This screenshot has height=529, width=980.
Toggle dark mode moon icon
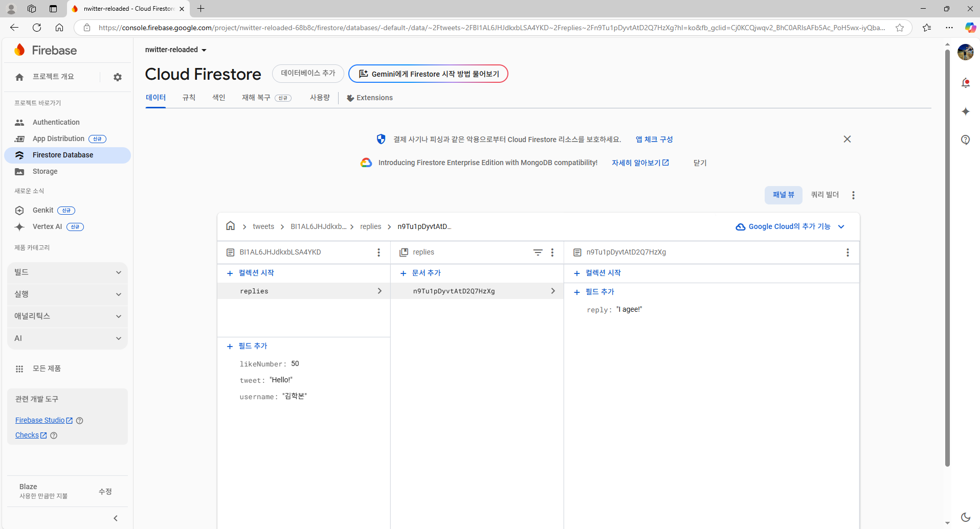point(966,517)
